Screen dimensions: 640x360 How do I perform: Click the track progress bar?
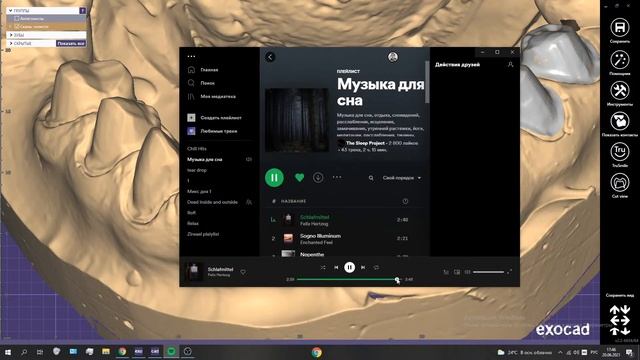click(349, 279)
